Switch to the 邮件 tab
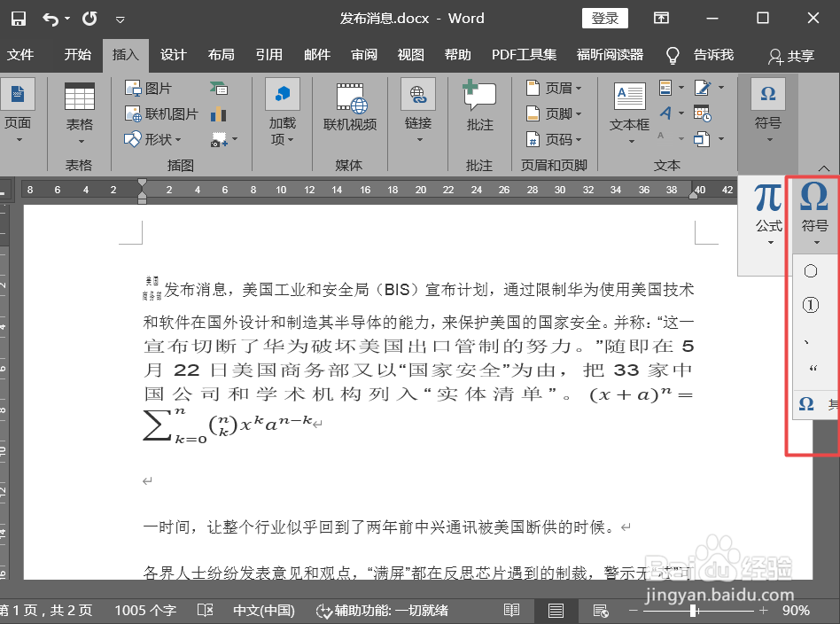Screen dimensions: 840x624 pyautogui.click(x=317, y=55)
